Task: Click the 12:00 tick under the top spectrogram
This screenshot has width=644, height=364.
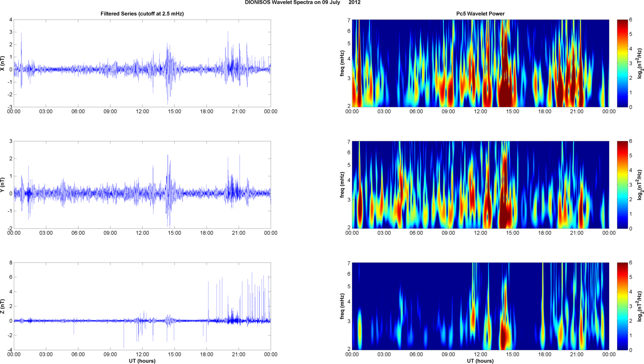Action: click(480, 112)
